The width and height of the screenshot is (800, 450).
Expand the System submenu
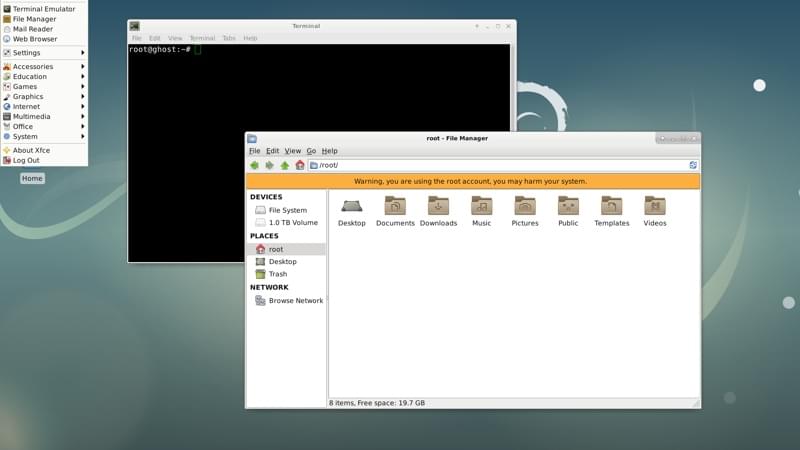(x=44, y=136)
